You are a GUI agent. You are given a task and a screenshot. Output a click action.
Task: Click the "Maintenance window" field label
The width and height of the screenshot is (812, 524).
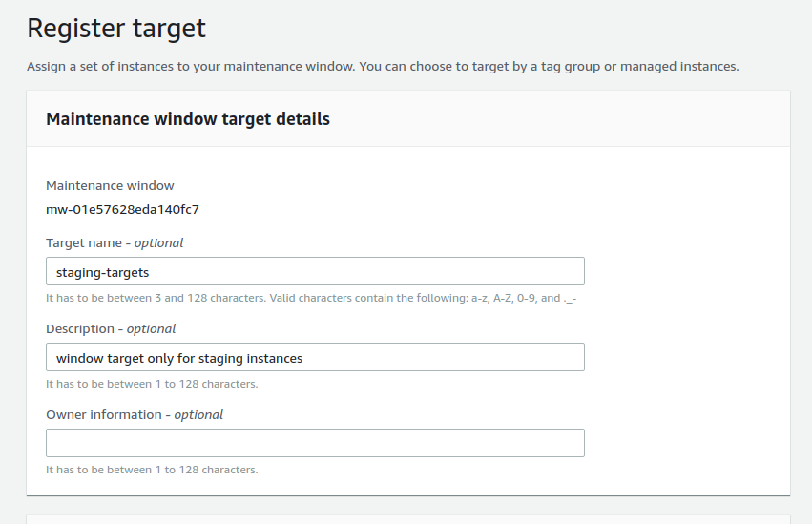click(x=110, y=186)
